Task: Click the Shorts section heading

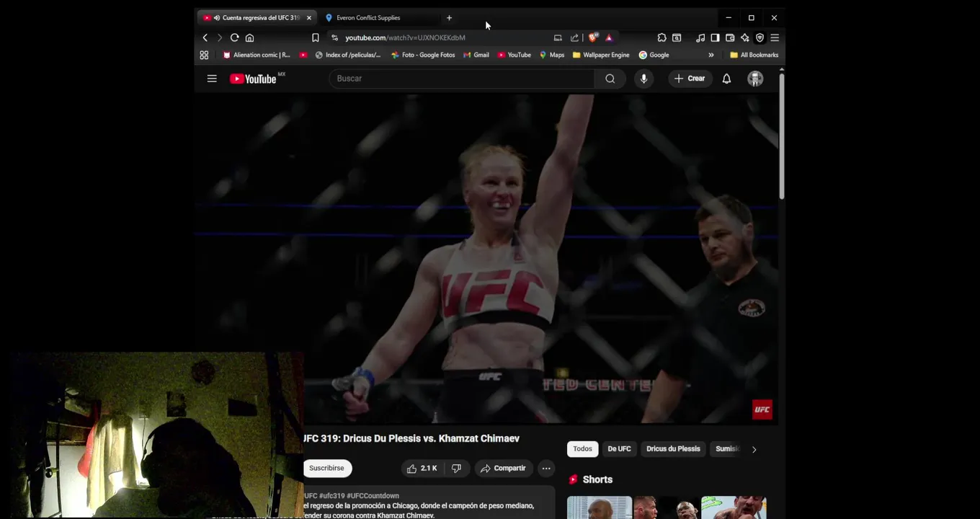Action: click(x=597, y=479)
